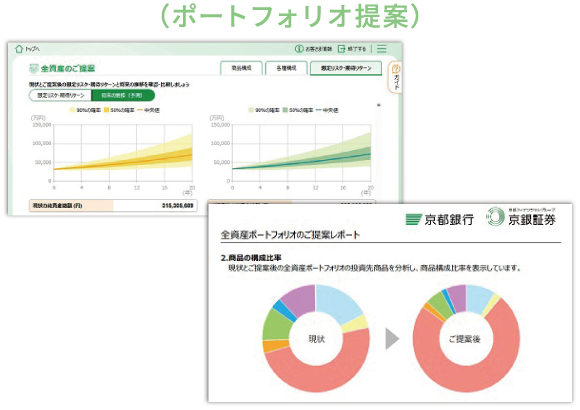Click the green forecast chart area
The height and width of the screenshot is (410, 580).
pyautogui.click(x=301, y=153)
